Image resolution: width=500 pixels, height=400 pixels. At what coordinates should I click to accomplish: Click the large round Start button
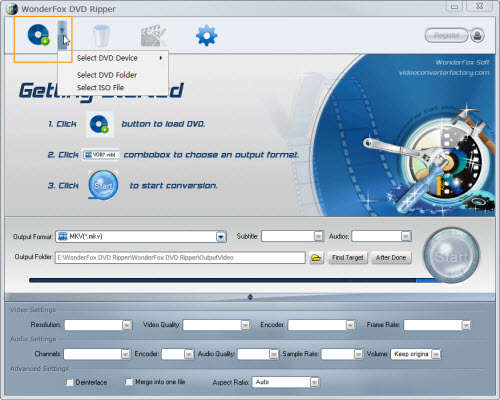tap(451, 256)
